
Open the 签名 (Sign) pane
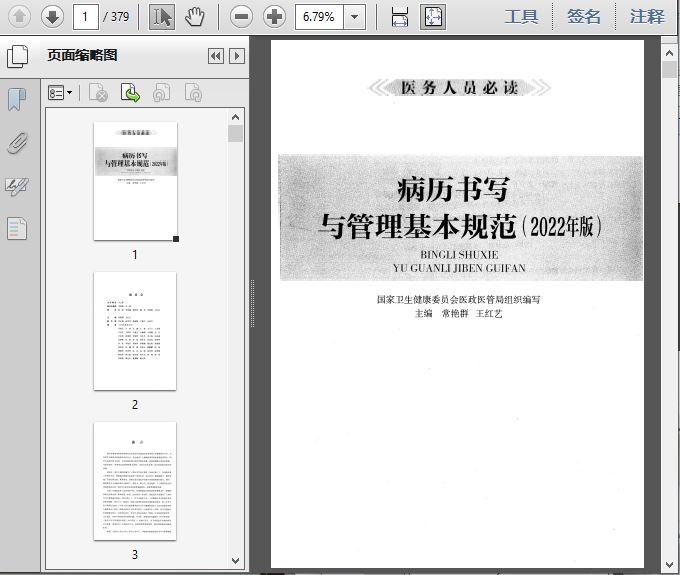pos(584,17)
